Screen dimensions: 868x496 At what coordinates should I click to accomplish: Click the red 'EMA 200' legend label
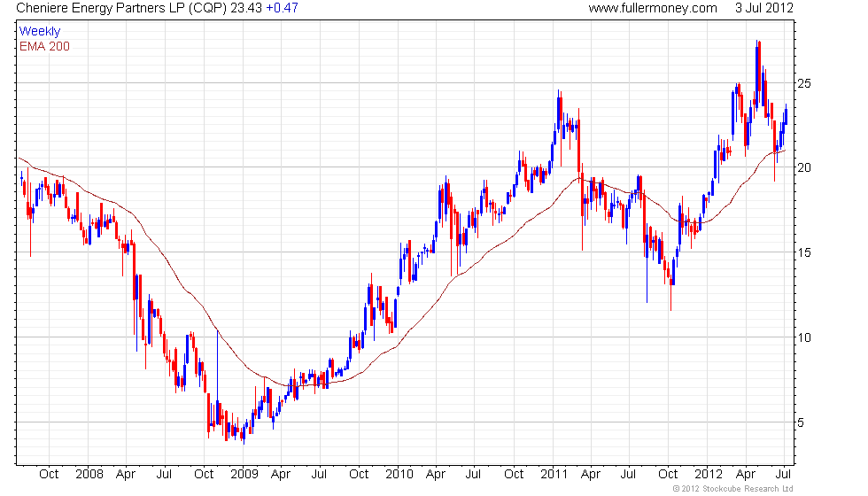[x=44, y=46]
